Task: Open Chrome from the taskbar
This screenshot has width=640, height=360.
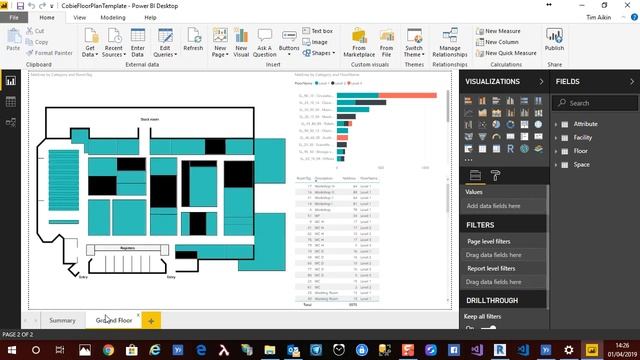Action: coord(108,350)
